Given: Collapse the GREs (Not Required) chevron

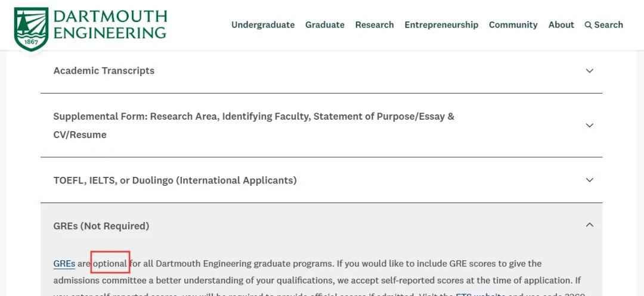Looking at the screenshot, I should pyautogui.click(x=589, y=225).
